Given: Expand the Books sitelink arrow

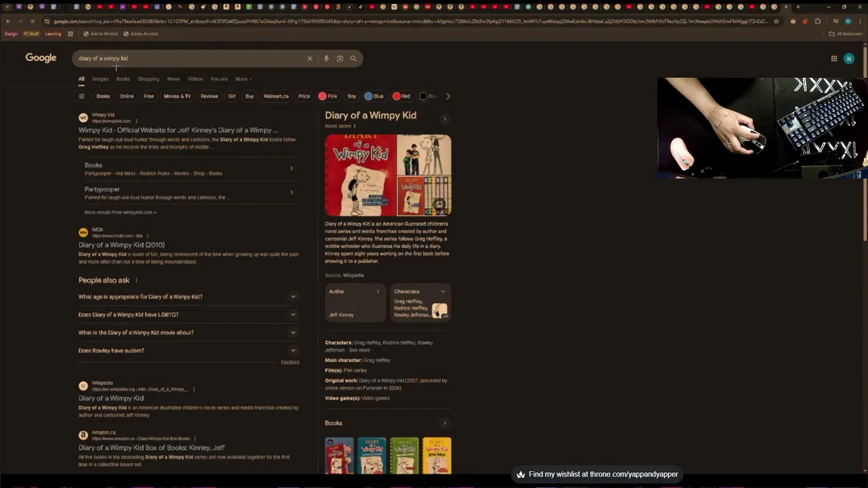Looking at the screenshot, I should click(292, 168).
